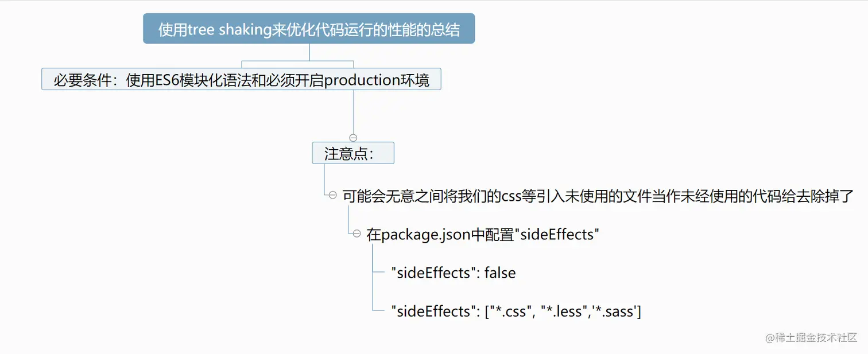
Task: Click the 在package.json中配置"sideEffects" topic
Action: coord(482,235)
